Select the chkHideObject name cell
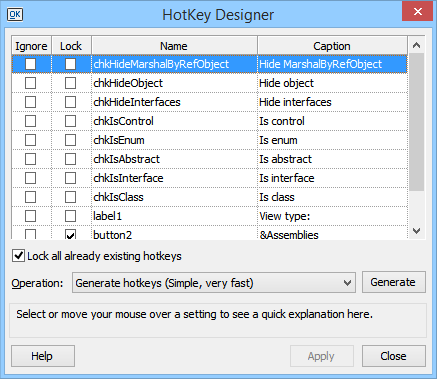 [x=174, y=83]
